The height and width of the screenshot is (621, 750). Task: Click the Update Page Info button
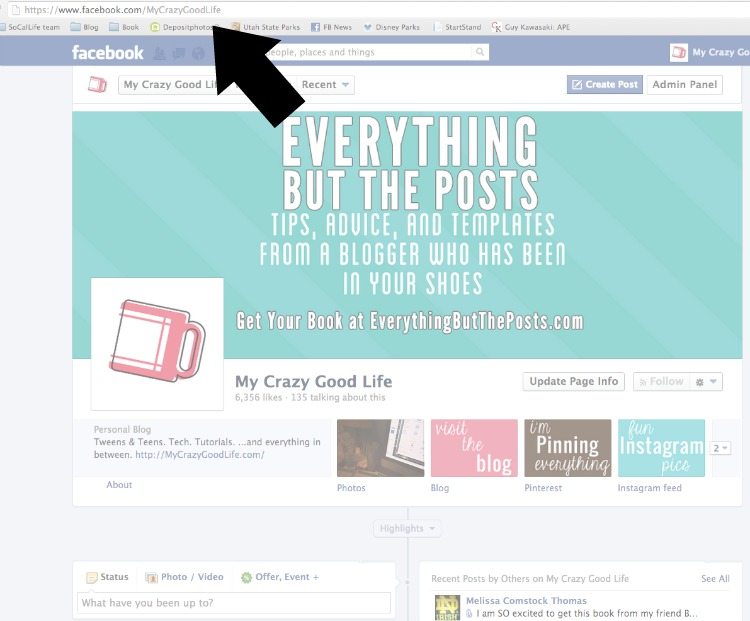(x=574, y=381)
